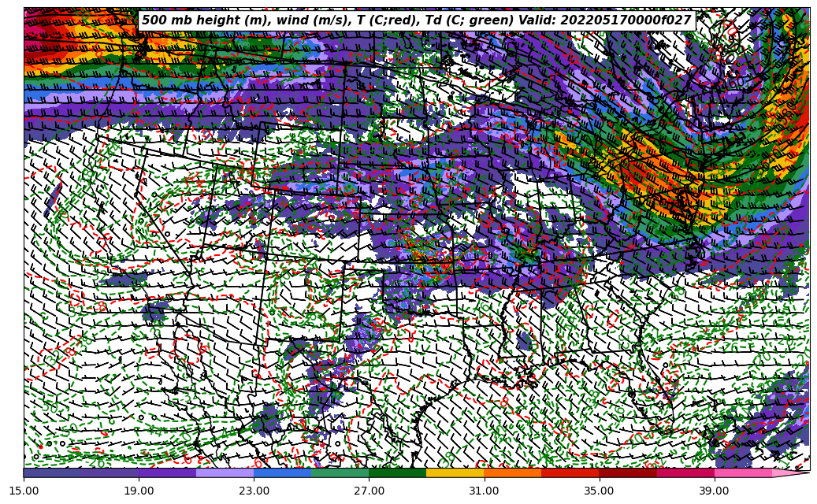Select the sea green colorbar segment
Image resolution: width=817 pixels, height=504 pixels.
(340, 472)
